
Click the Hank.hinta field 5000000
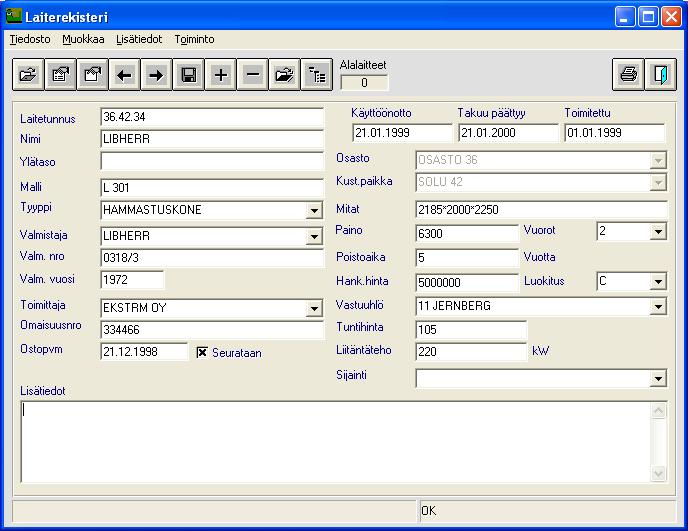pyautogui.click(x=467, y=282)
